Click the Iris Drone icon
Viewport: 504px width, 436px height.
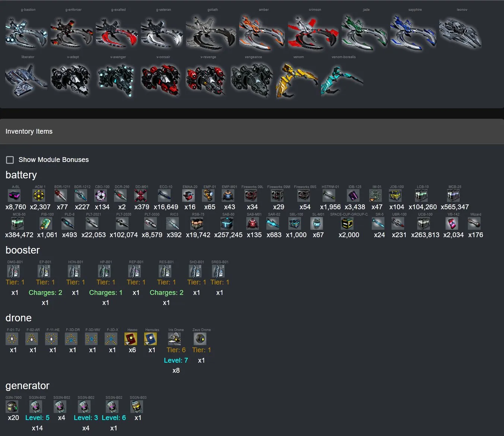(174, 338)
